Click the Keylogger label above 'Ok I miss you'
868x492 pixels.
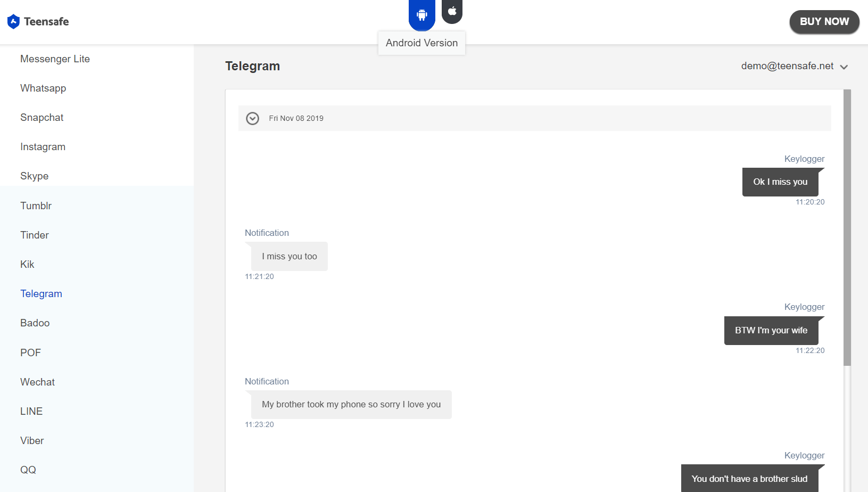click(x=804, y=159)
